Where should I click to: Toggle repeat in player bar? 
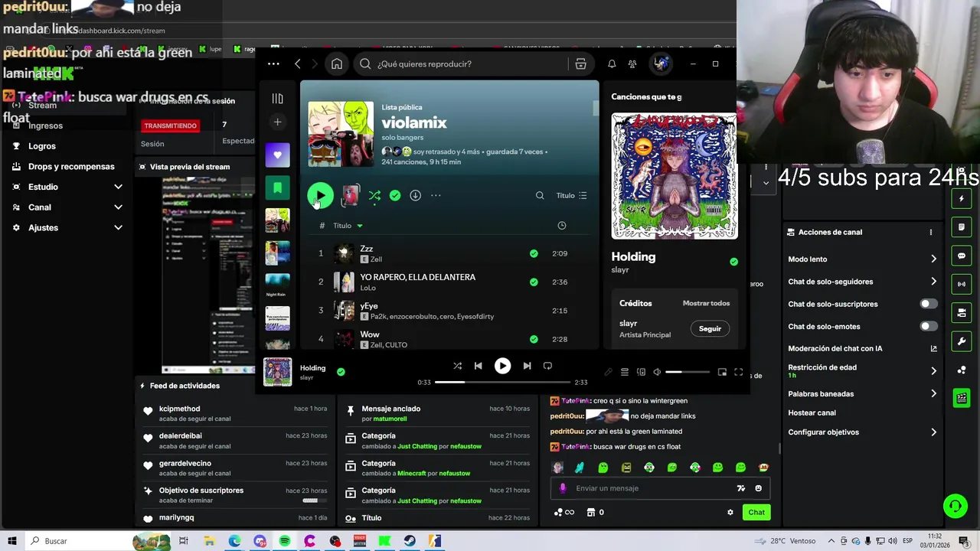pyautogui.click(x=547, y=367)
